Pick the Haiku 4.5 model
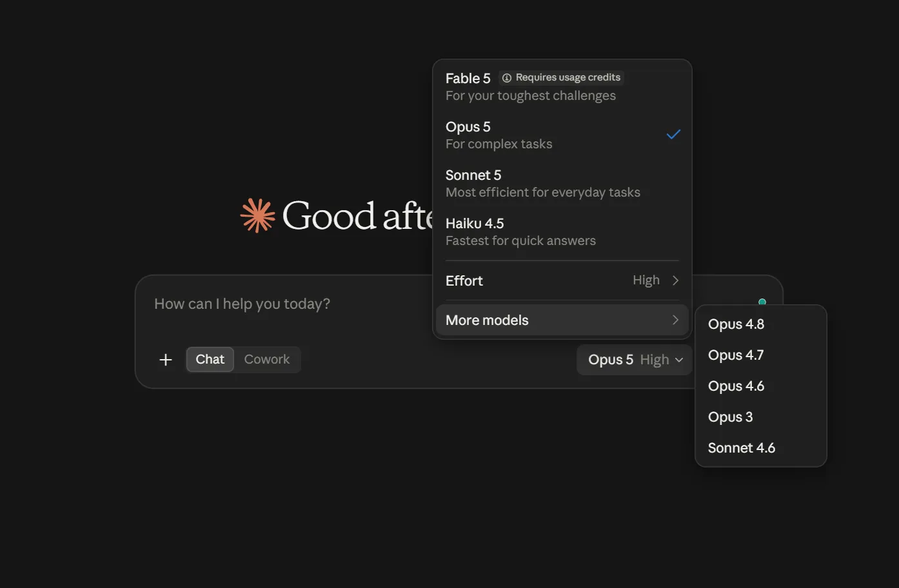 562,232
